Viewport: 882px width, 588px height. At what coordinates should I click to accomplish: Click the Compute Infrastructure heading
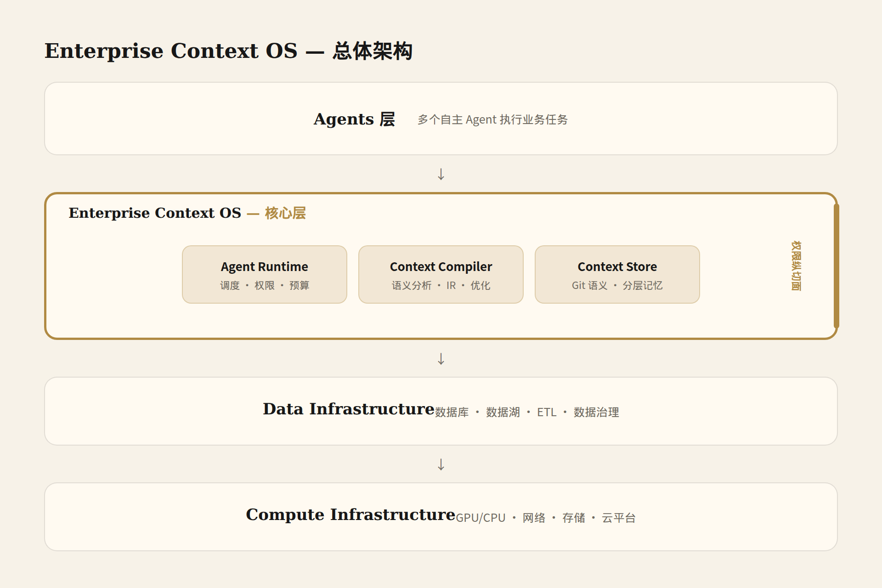tap(351, 514)
